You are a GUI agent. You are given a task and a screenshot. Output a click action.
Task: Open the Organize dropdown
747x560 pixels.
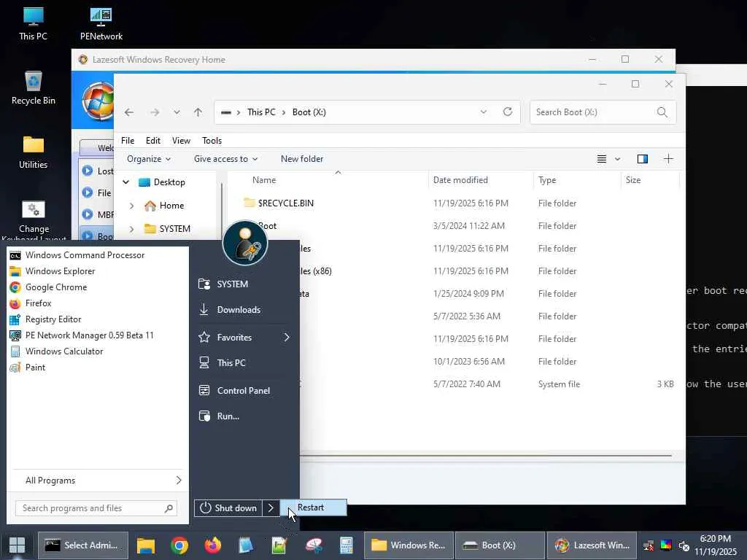(x=149, y=159)
